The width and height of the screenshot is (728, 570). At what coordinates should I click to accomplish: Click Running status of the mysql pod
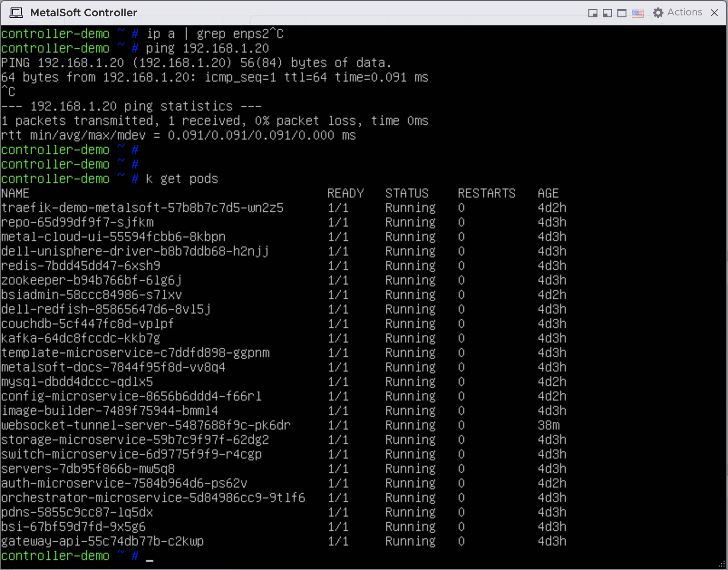pos(411,382)
